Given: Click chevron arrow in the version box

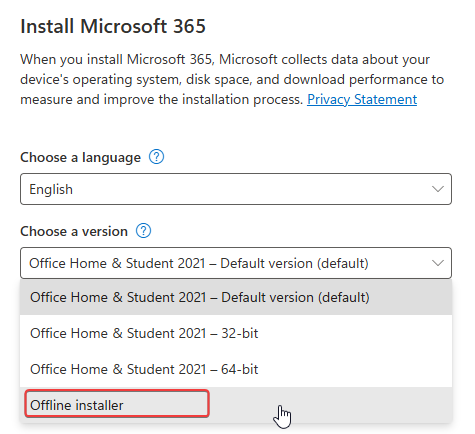Looking at the screenshot, I should 437,263.
